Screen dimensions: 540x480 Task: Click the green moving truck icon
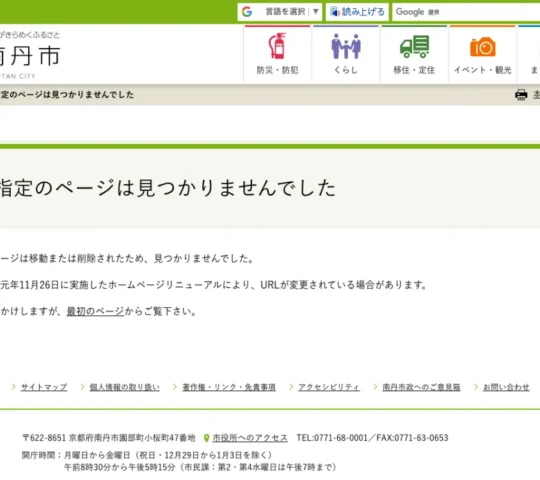point(414,46)
